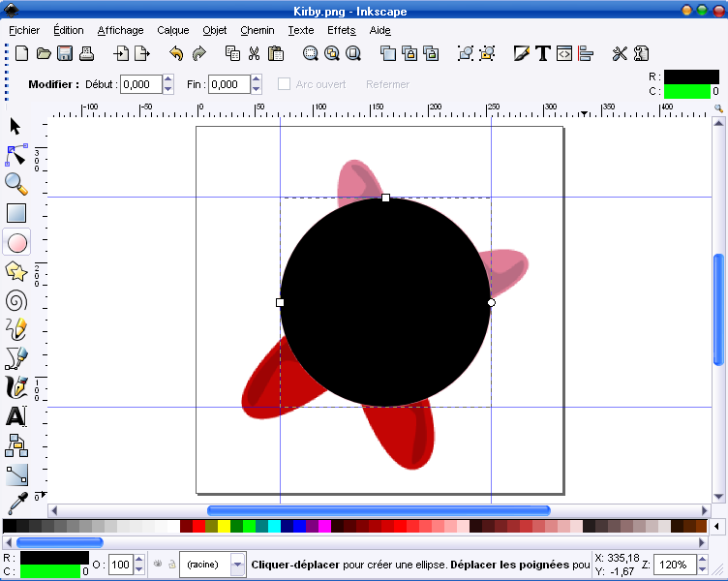Copy selection toolbar icon
The height and width of the screenshot is (581, 728).
click(232, 53)
